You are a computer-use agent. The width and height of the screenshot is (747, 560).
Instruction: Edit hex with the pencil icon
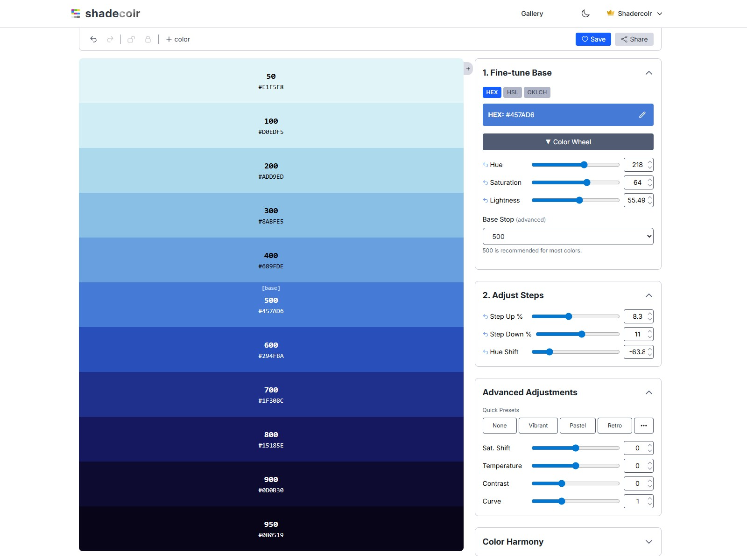642,115
